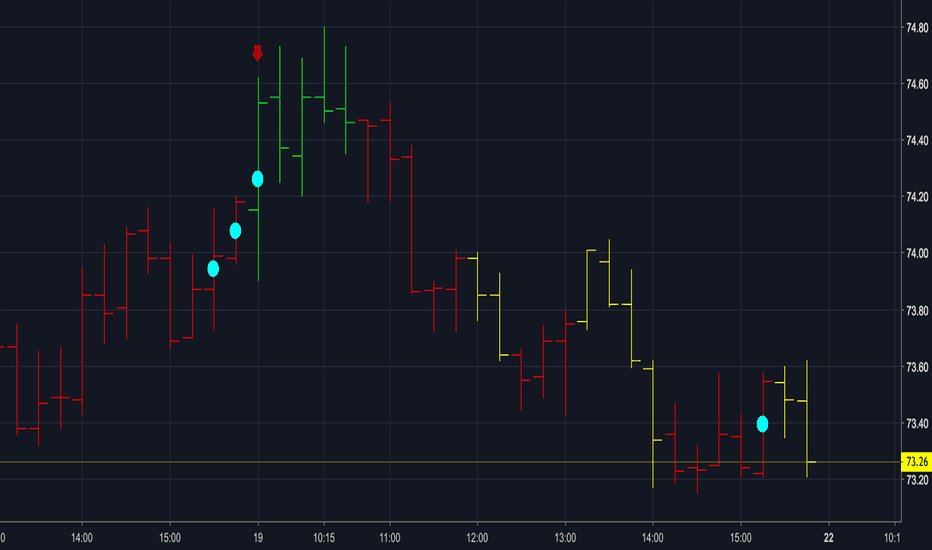
Task: Click the 73.60 price axis label
Action: (917, 367)
